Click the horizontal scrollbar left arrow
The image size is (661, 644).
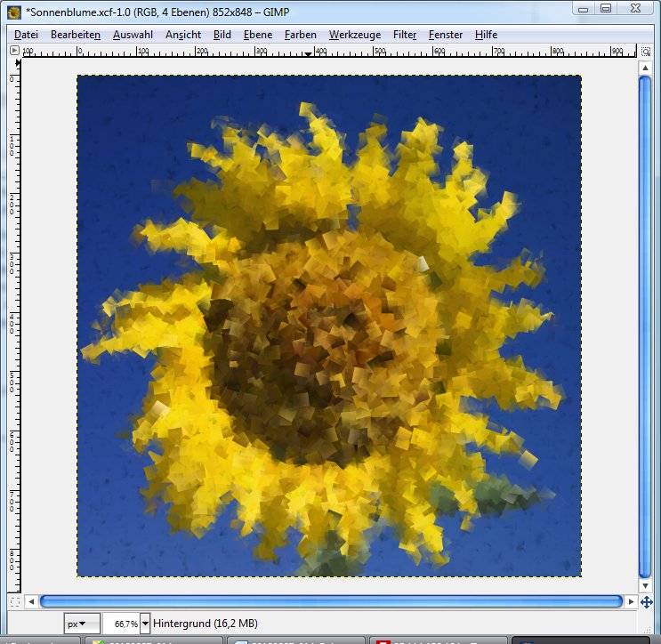click(33, 602)
